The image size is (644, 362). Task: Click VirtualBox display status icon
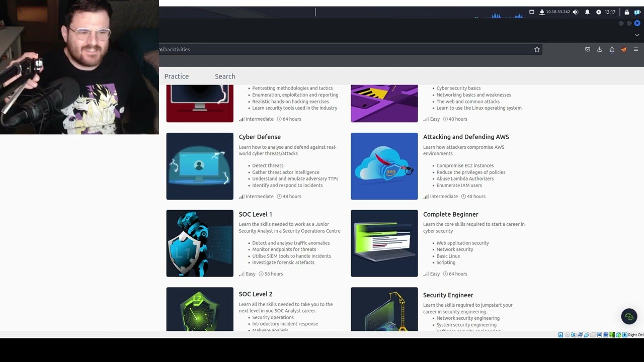pyautogui.click(x=599, y=334)
